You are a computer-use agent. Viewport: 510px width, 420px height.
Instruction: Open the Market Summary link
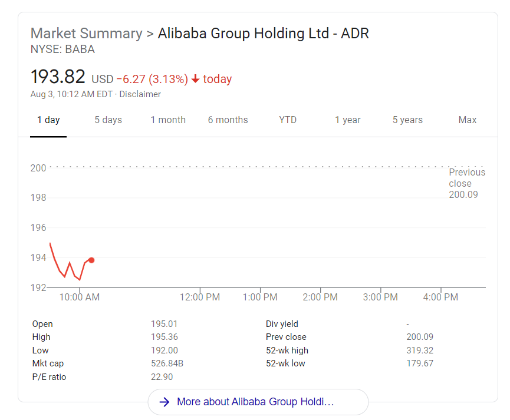click(86, 34)
